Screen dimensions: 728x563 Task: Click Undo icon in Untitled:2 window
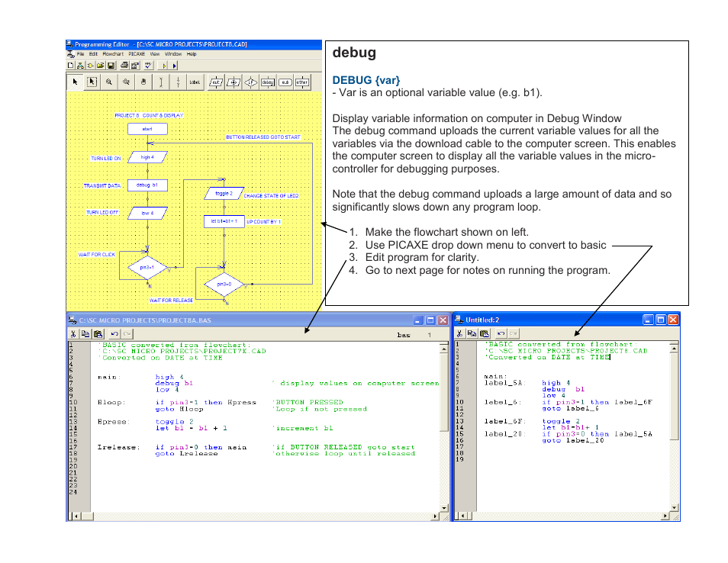pyautogui.click(x=501, y=333)
